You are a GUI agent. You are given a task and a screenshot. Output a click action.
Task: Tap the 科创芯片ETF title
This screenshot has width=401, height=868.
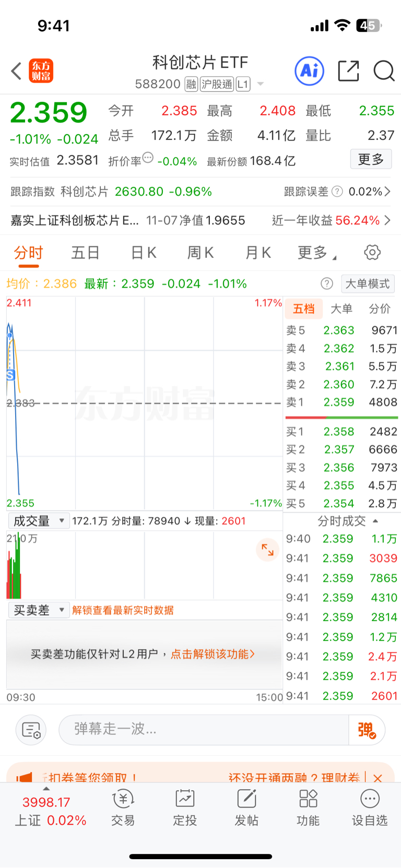click(x=200, y=63)
